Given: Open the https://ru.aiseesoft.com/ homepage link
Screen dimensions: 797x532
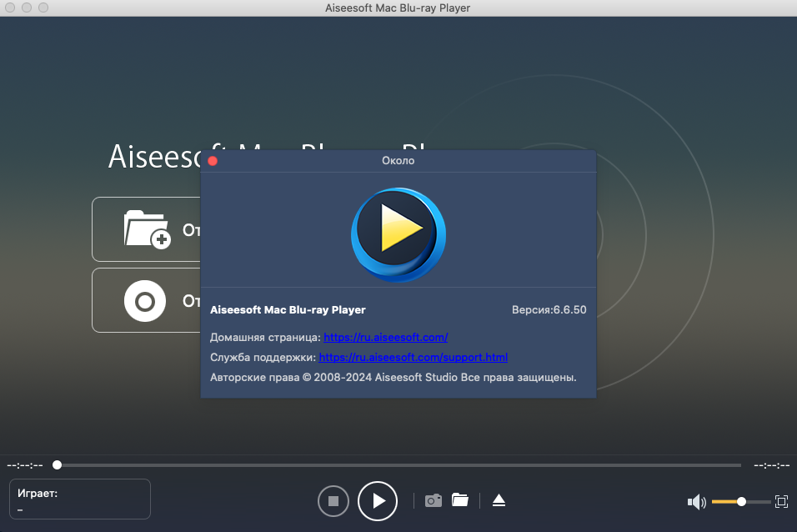Looking at the screenshot, I should tap(385, 338).
